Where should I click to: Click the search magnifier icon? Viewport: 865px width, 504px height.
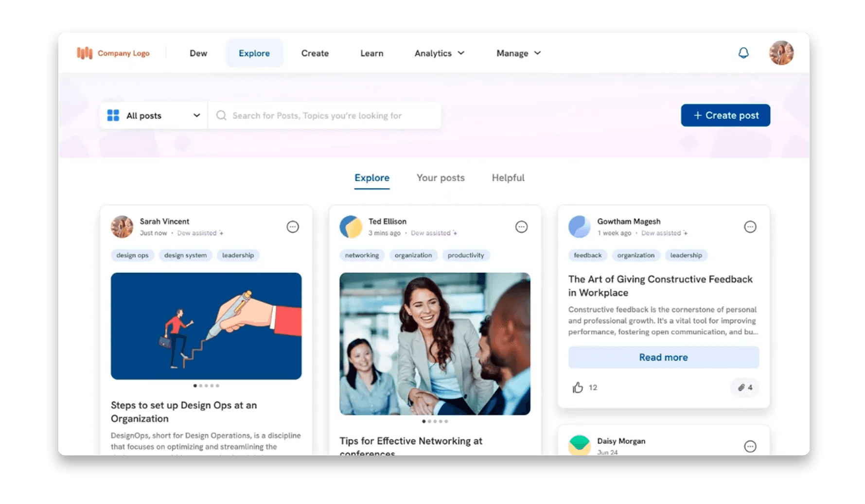221,115
